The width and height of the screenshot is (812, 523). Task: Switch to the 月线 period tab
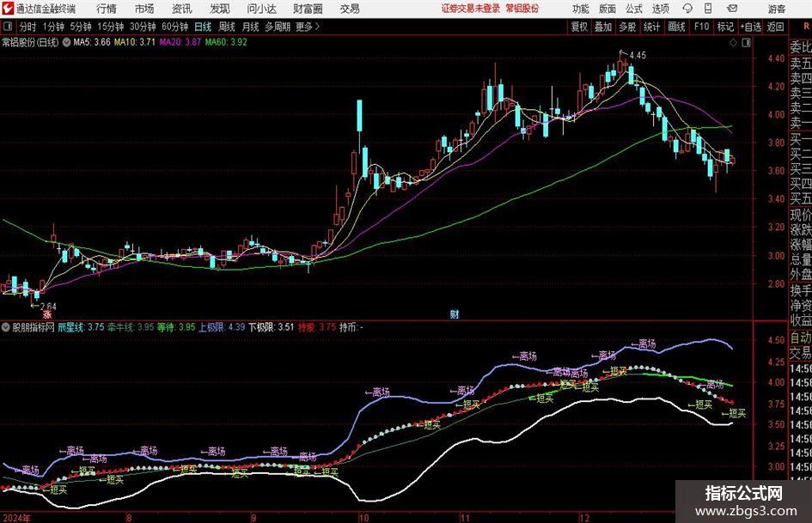coord(251,27)
